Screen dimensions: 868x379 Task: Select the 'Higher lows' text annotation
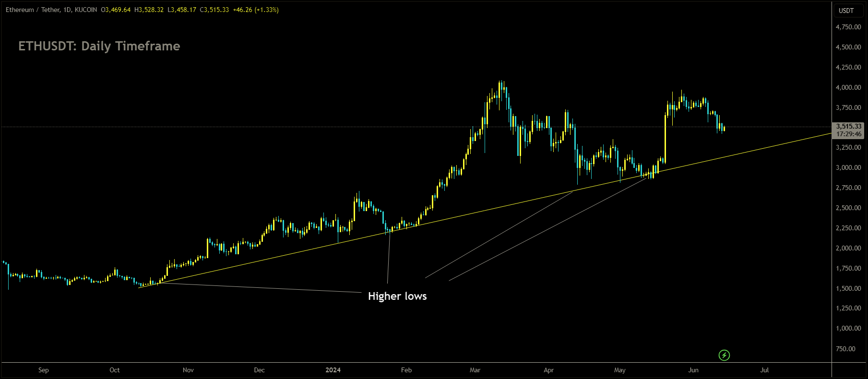tap(397, 296)
